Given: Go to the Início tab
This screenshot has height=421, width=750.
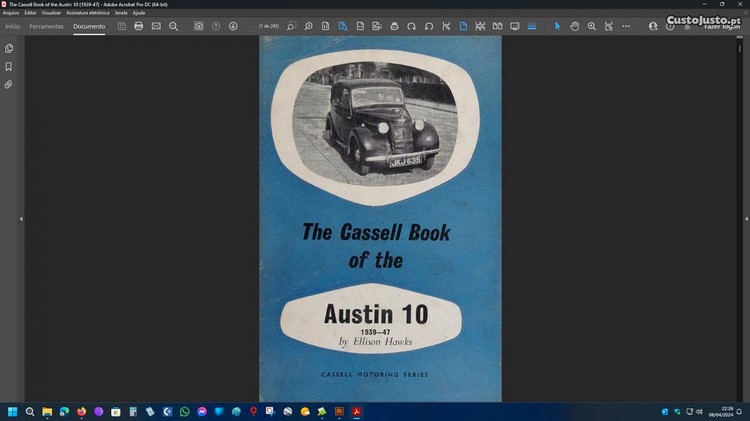Looking at the screenshot, I should (12, 26).
